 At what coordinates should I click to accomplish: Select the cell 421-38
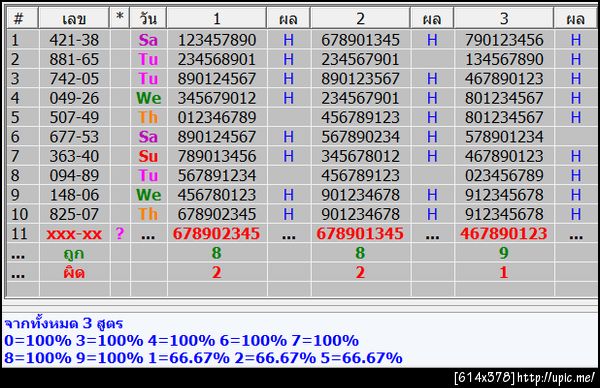(x=74, y=40)
